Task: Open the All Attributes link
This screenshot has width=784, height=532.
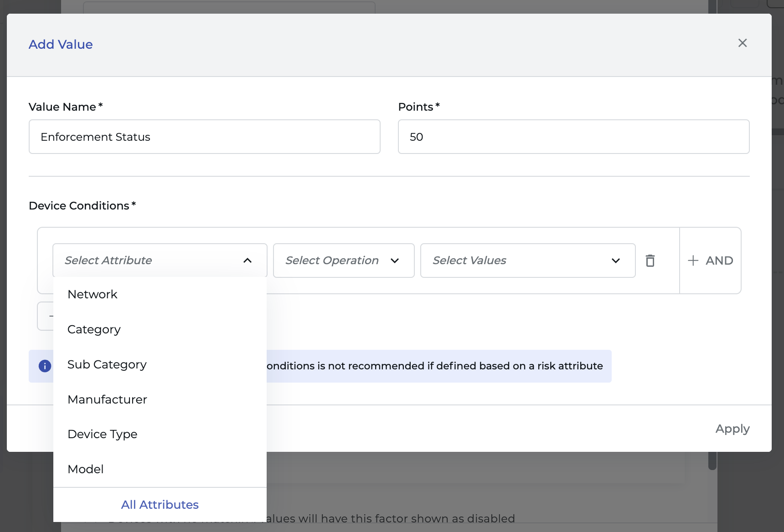Action: [x=160, y=505]
